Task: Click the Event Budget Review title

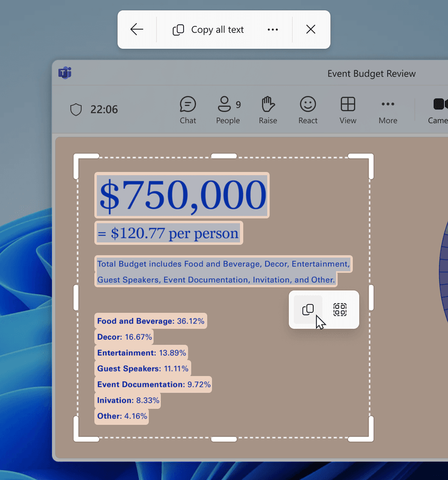Action: pyautogui.click(x=371, y=73)
